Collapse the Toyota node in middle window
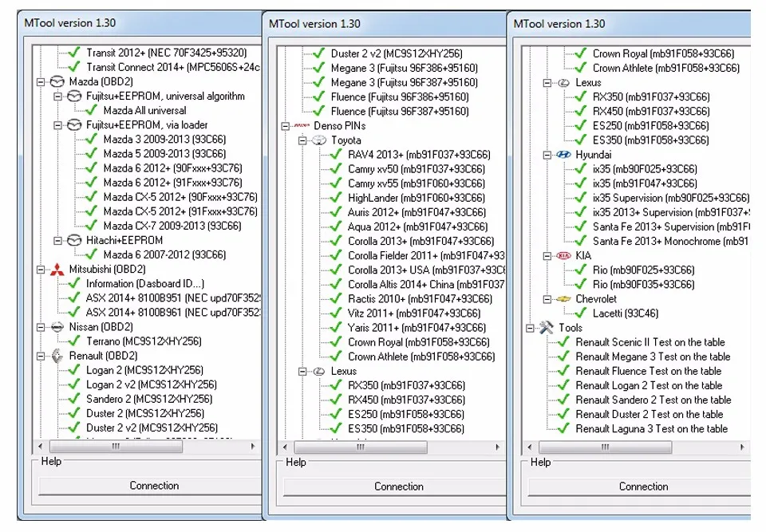The height and width of the screenshot is (532, 766). tap(303, 140)
